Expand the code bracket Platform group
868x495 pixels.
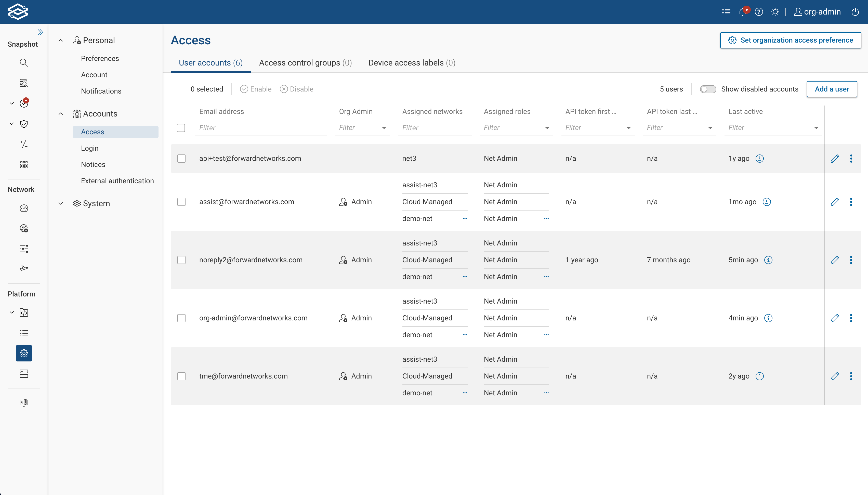pos(11,312)
